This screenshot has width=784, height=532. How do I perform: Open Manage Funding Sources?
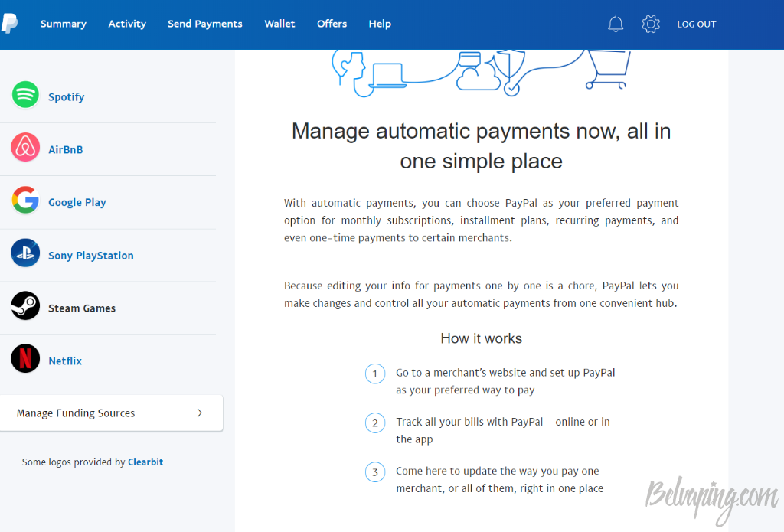112,413
